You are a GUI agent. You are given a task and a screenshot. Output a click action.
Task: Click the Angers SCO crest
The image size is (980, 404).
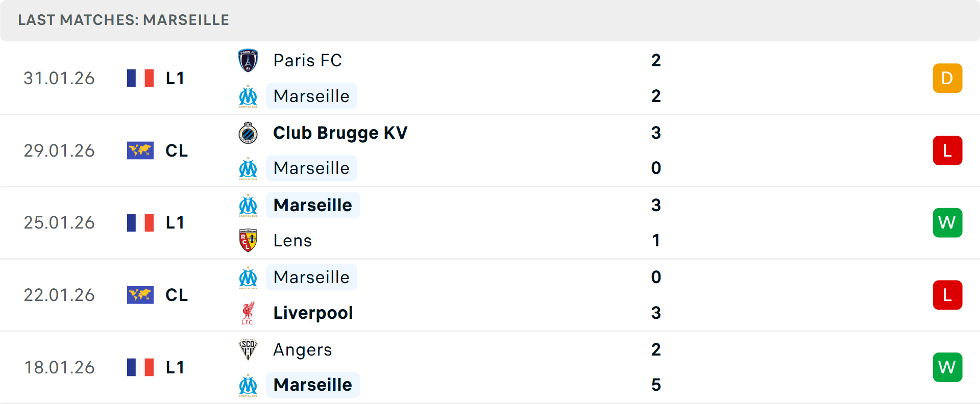pos(248,349)
